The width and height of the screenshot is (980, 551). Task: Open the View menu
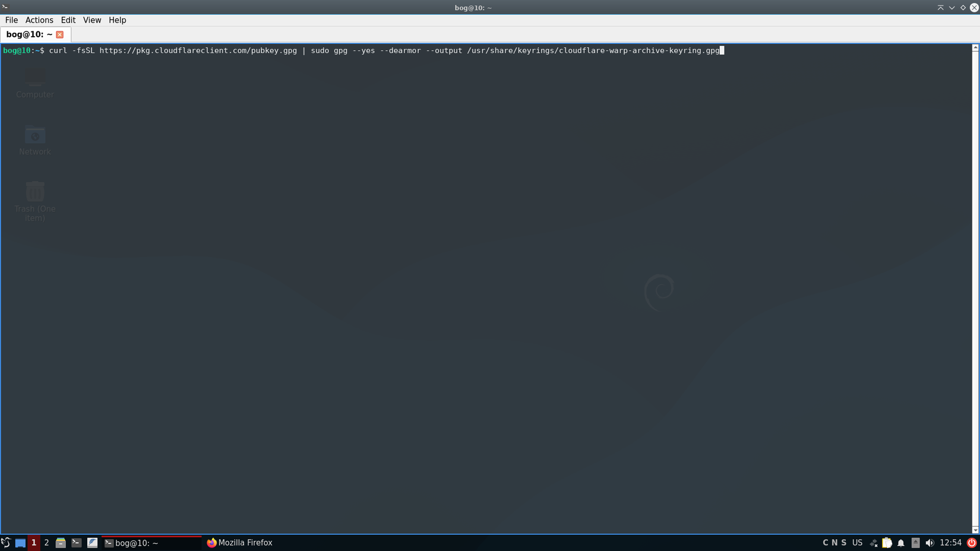pyautogui.click(x=92, y=20)
